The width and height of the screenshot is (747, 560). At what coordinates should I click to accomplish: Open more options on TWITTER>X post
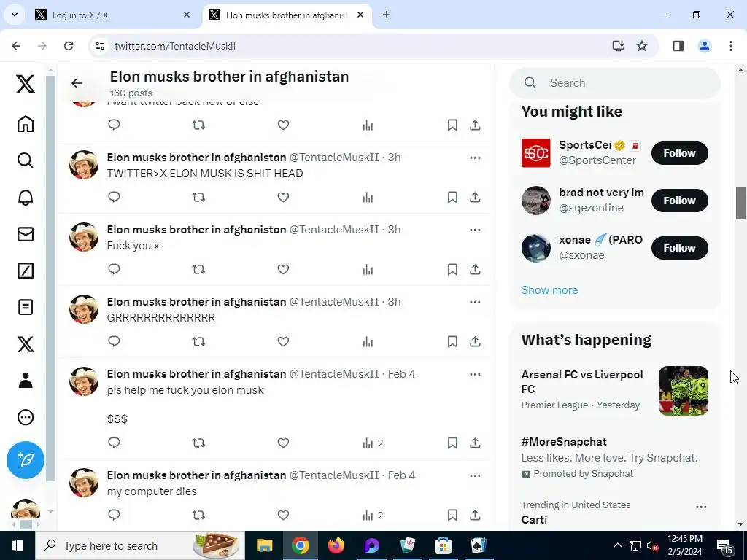coord(475,157)
